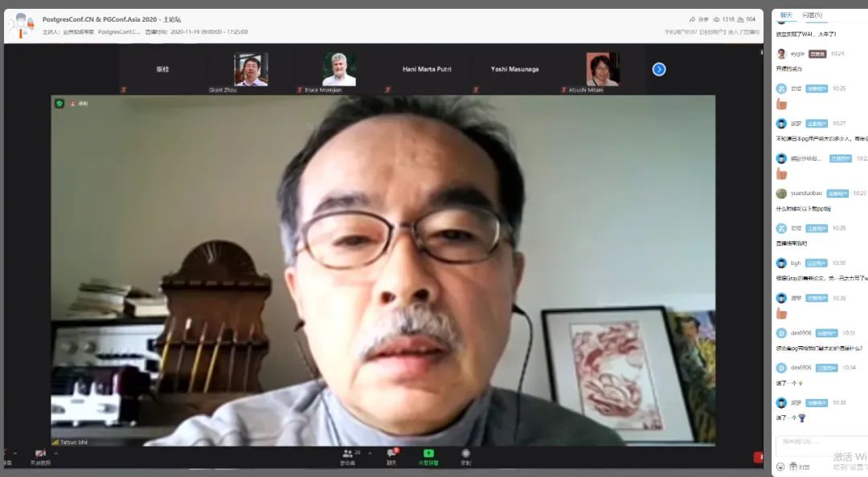This screenshot has width=868, height=477.
Task: Open the green security shield icon
Action: [x=59, y=104]
